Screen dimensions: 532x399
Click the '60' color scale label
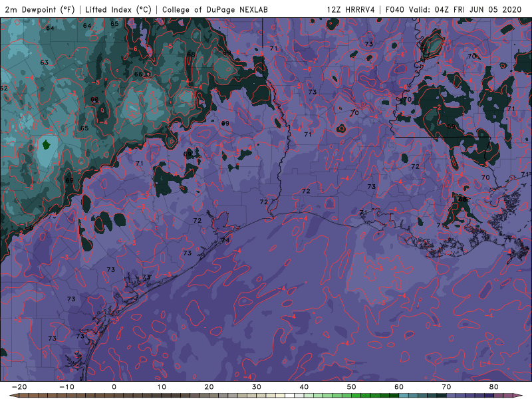(399, 387)
